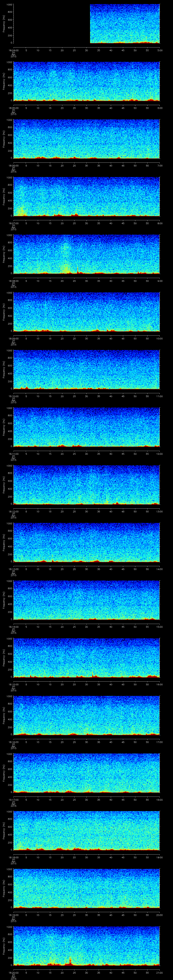This screenshot has height=980, width=173.
Task: Click the spectrogram panel starting at 18:14:00
Action: (87, 600)
